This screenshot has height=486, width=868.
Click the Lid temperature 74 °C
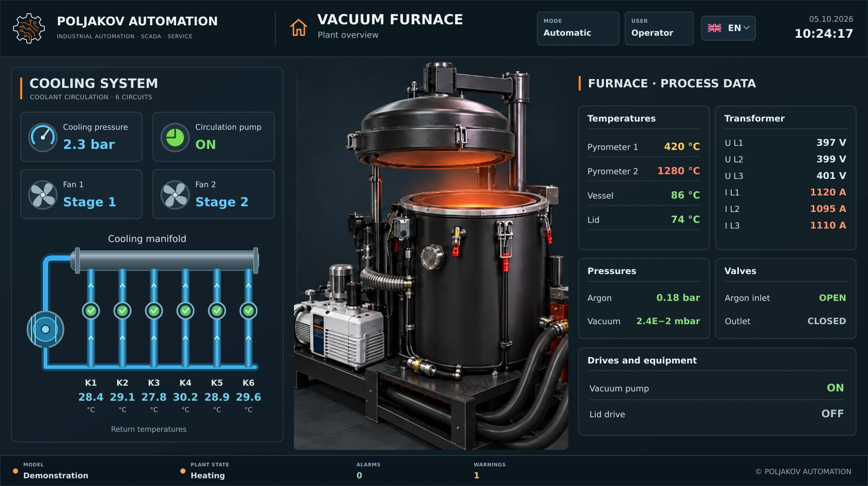coord(686,220)
